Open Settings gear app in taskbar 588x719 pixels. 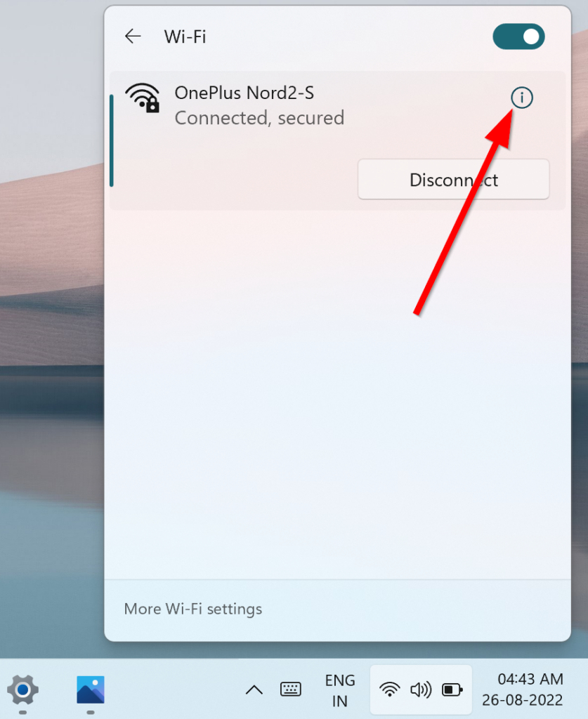pyautogui.click(x=23, y=690)
